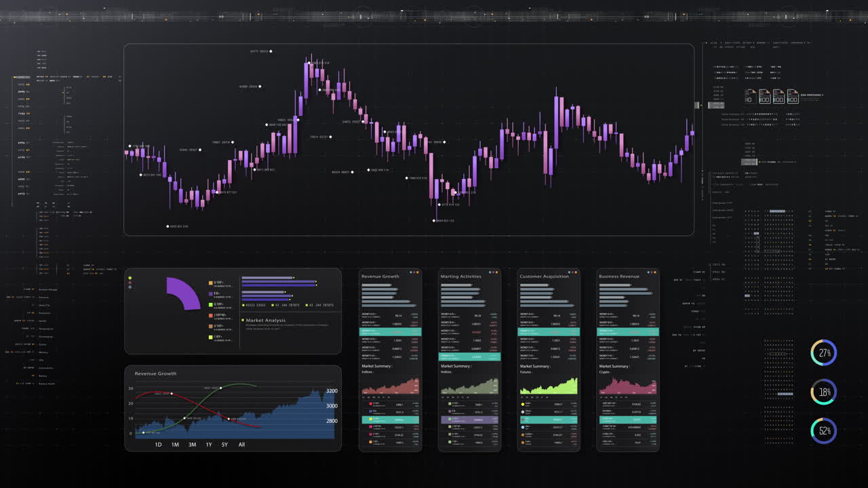Click the green status dot on the Market Analysis panel
The width and height of the screenshot is (868, 488).
[130, 277]
